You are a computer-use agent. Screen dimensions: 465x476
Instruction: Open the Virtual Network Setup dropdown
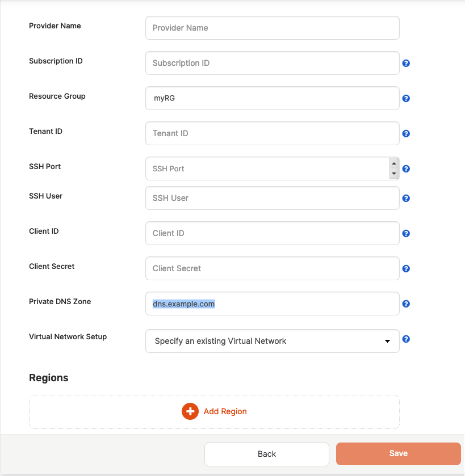(x=388, y=341)
